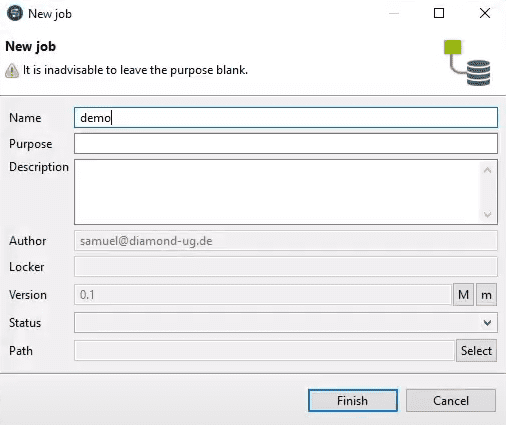
Task: Click the Finish button
Action: point(353,400)
